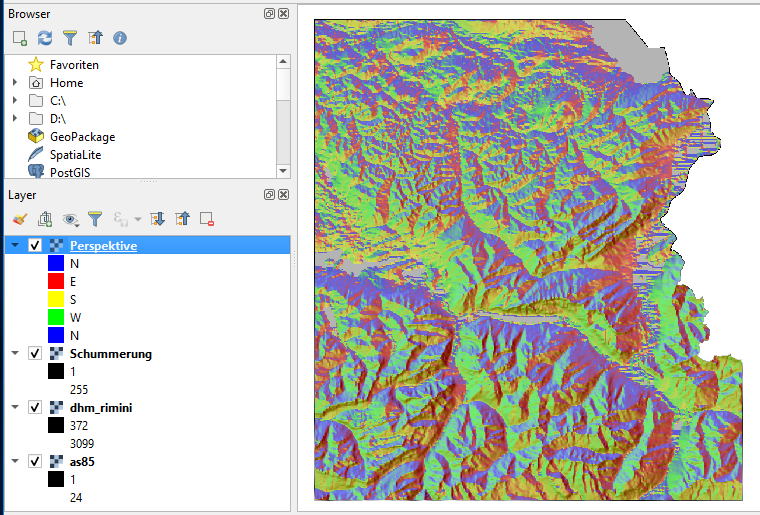
Task: Open Layer Styling panel brush icon
Action: [x=19, y=218]
